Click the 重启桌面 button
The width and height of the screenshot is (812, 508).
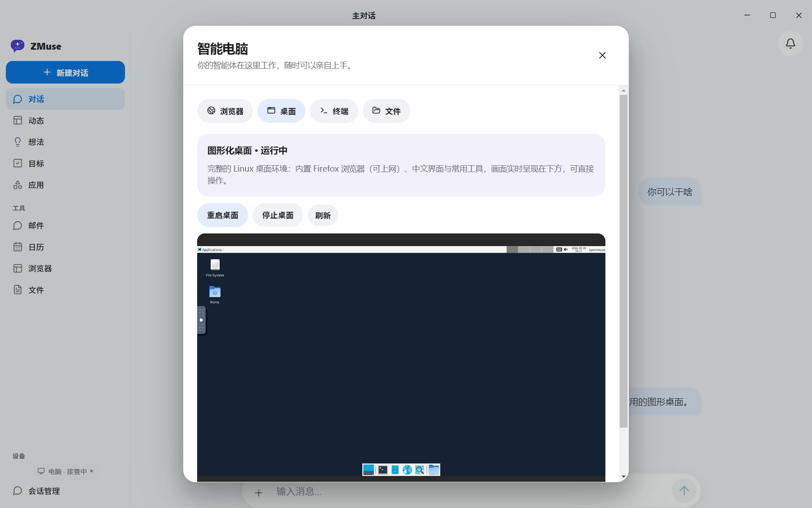click(x=222, y=215)
